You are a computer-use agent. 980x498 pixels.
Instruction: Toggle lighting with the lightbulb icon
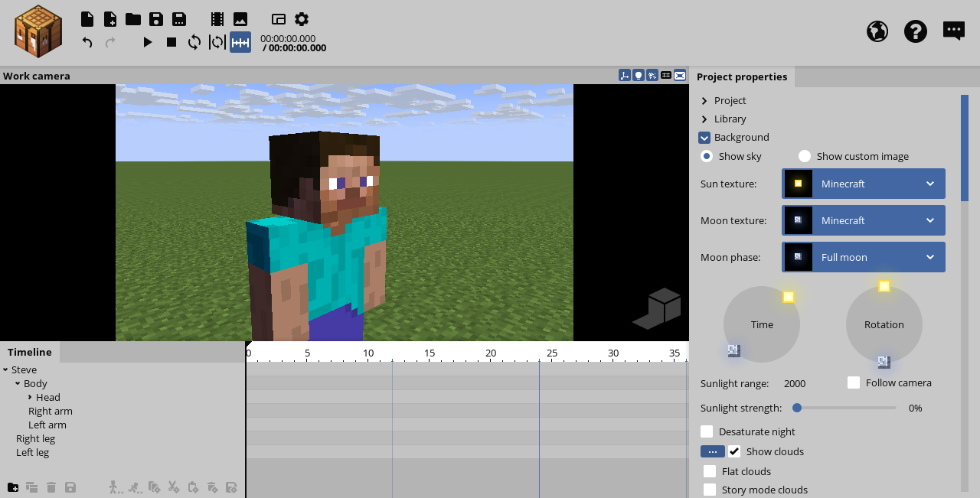[638, 75]
